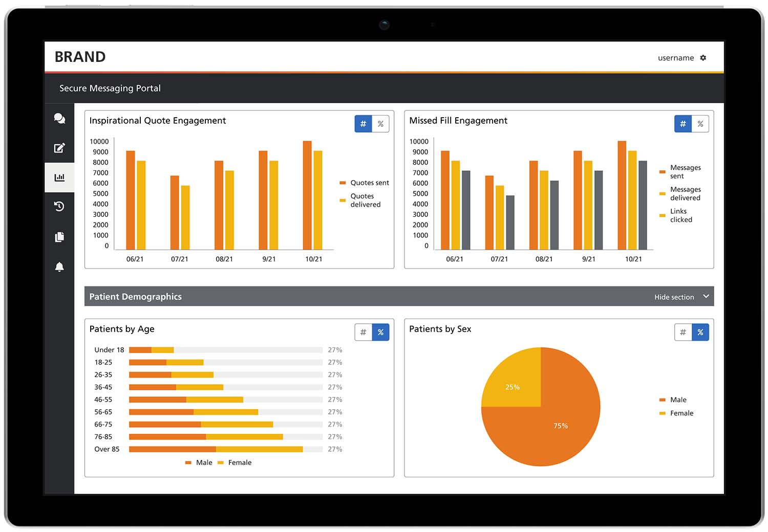
Task: Click the 76-85 age row label
Action: click(103, 436)
